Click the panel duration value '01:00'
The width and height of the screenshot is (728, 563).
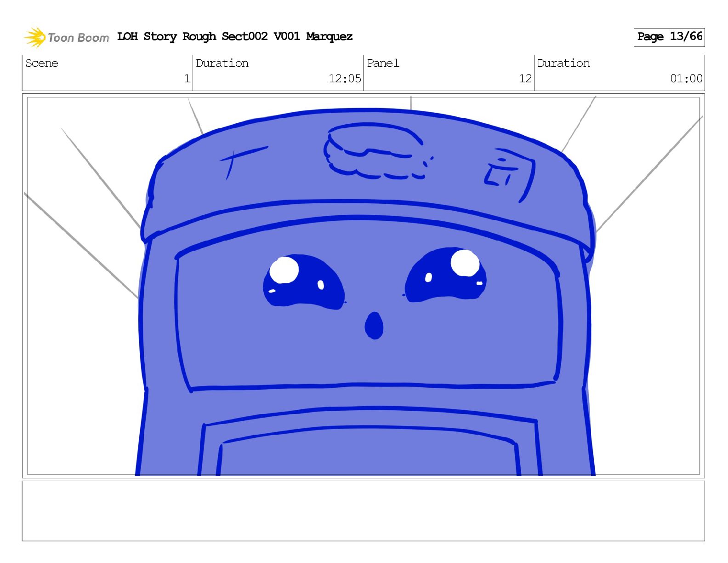pos(686,79)
